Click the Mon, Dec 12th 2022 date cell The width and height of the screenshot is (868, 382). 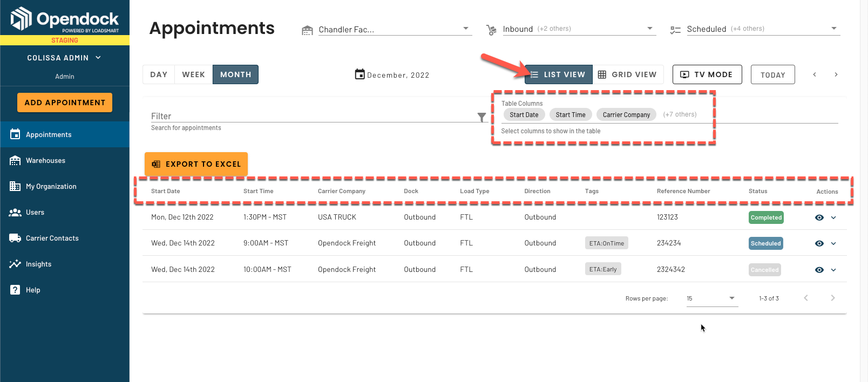182,217
